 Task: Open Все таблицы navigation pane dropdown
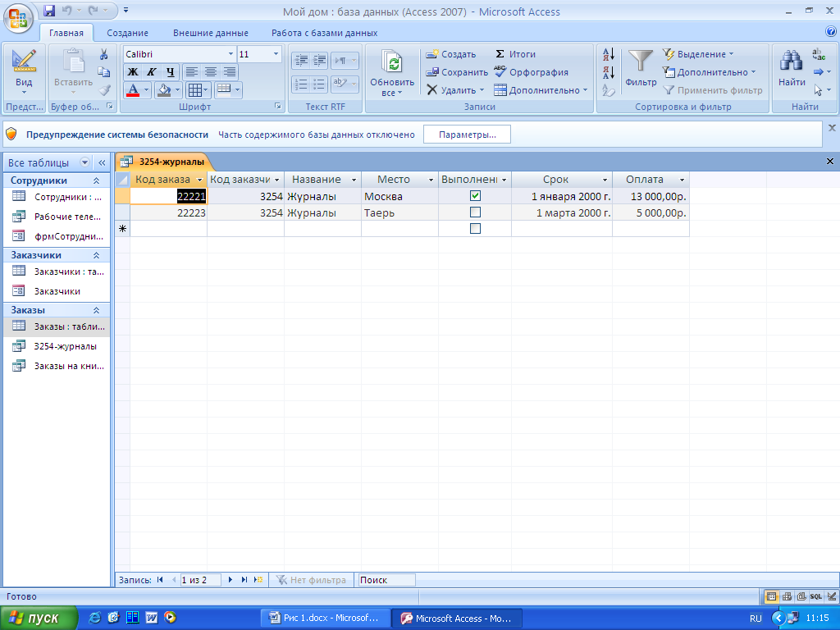(84, 162)
